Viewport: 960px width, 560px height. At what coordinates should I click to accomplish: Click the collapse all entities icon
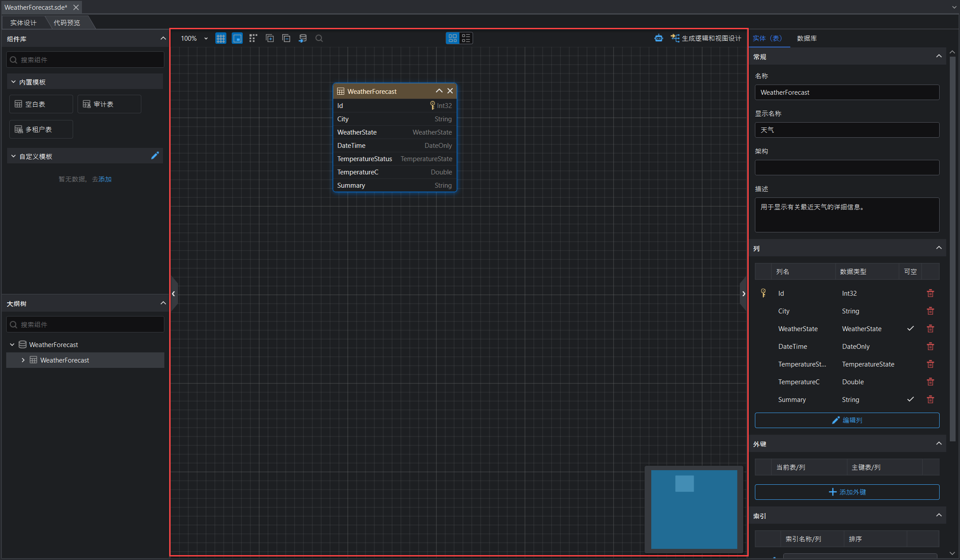coord(286,39)
